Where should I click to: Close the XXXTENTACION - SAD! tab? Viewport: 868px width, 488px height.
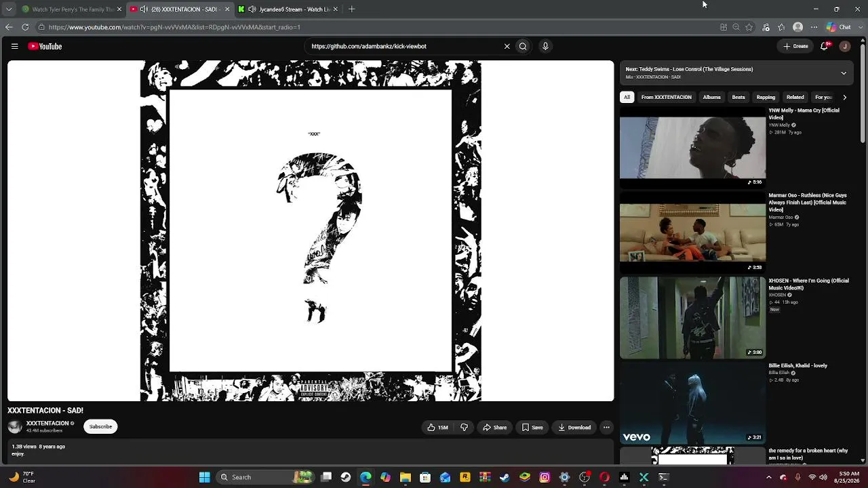point(227,9)
